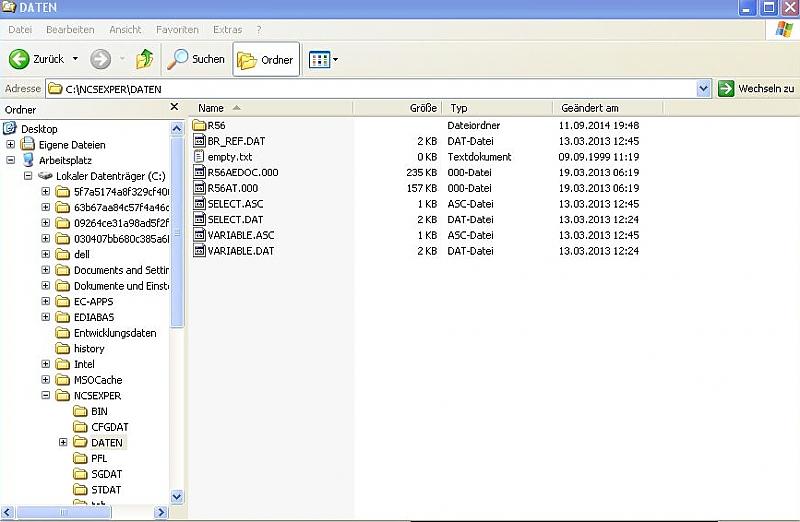The height and width of the screenshot is (522, 800).
Task: Open the Favoriten menu
Action: (177, 30)
